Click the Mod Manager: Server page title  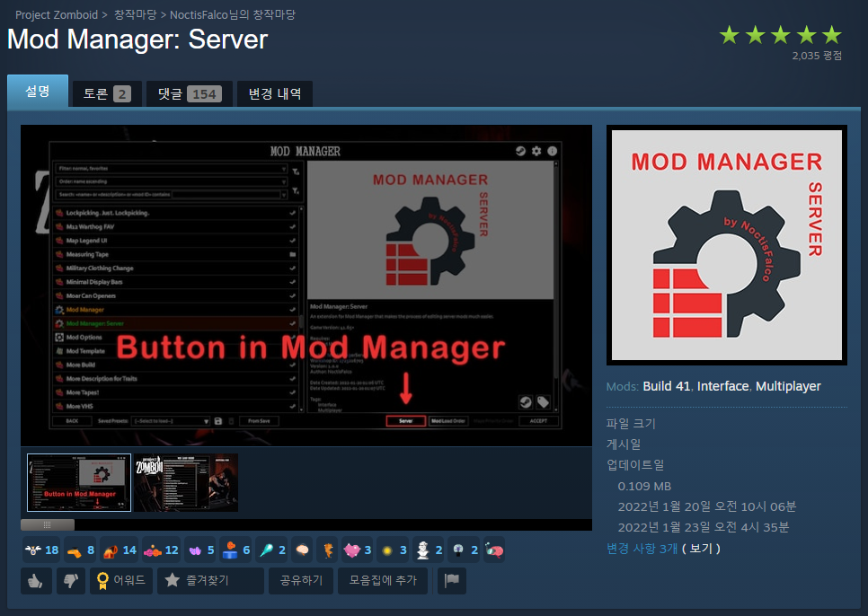coord(137,40)
